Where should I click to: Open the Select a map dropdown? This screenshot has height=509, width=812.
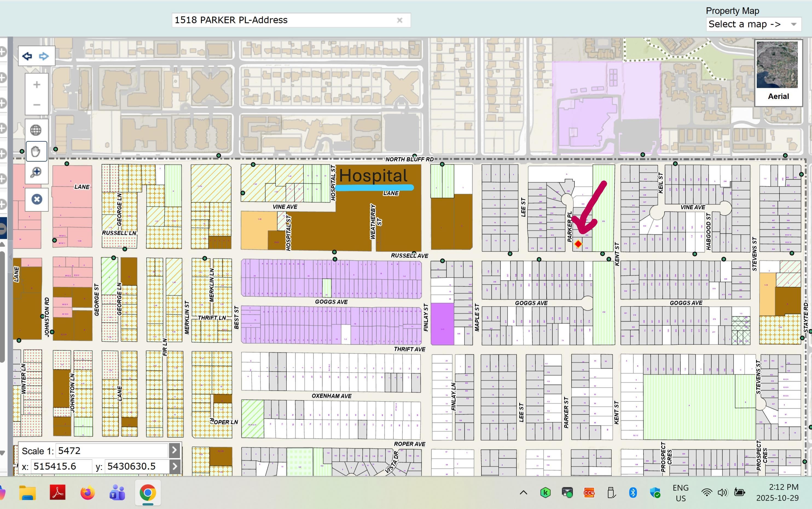[753, 24]
